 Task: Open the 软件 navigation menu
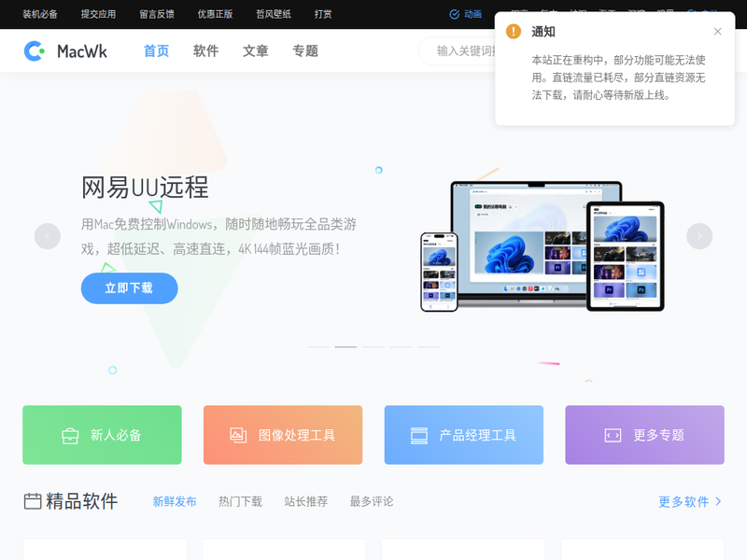205,51
